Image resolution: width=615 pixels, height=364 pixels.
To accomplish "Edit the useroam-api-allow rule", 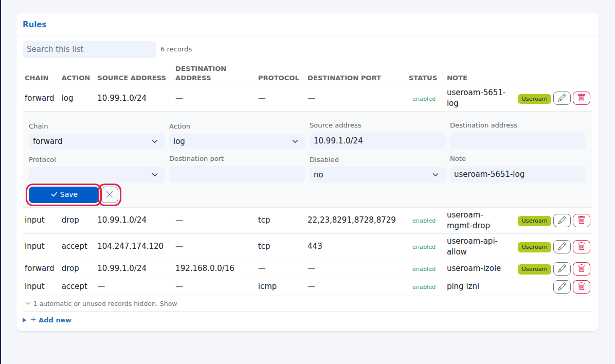I will [x=562, y=247].
